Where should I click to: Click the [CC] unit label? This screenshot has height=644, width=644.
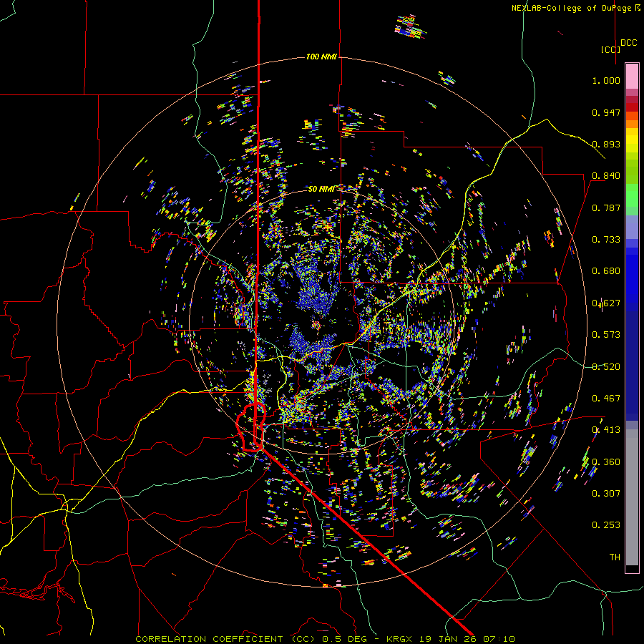[x=611, y=49]
